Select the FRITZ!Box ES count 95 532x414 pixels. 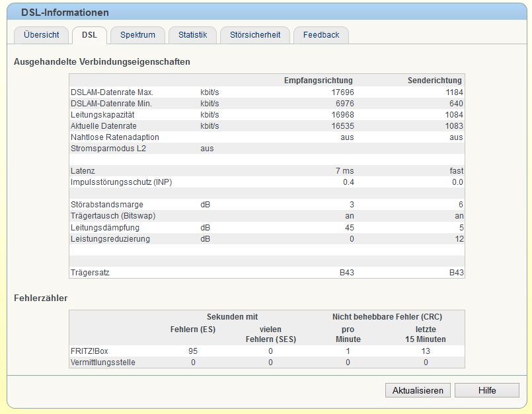[193, 351]
